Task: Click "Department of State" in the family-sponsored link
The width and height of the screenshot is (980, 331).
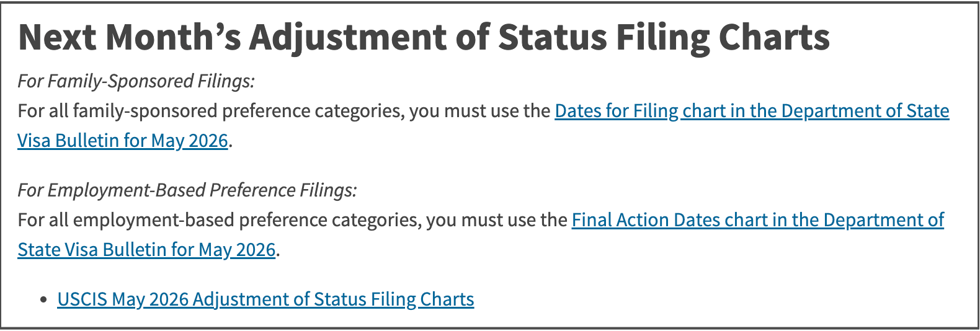Action: click(x=865, y=111)
